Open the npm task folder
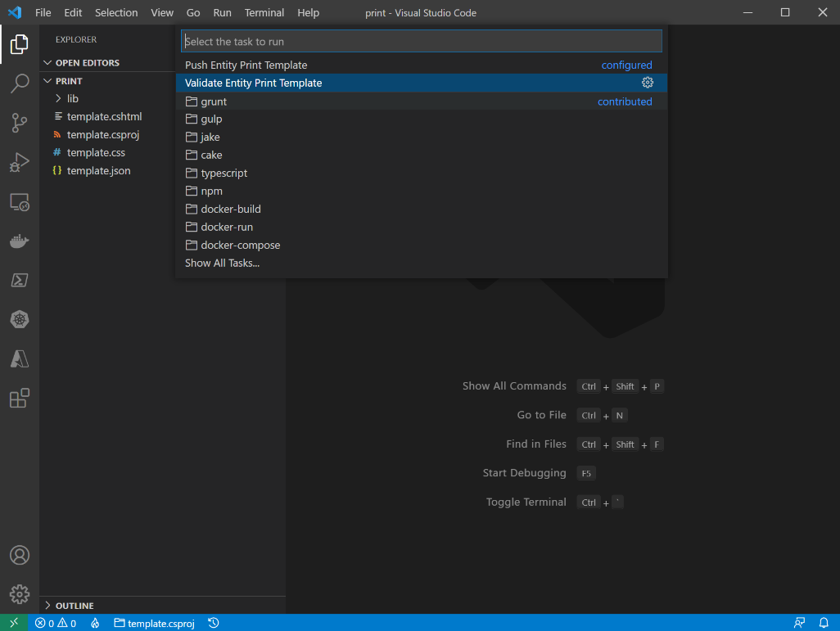The height and width of the screenshot is (631, 840). pos(422,191)
